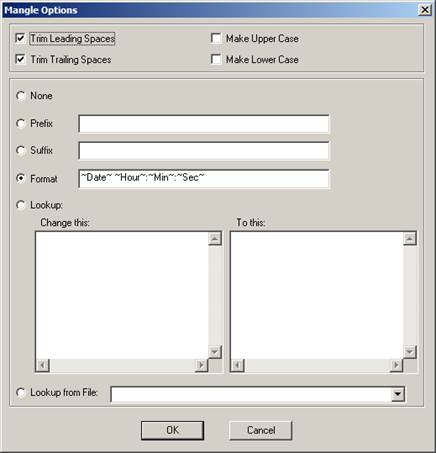The image size is (436, 453).
Task: Click inside the To this list box
Action: pos(317,295)
